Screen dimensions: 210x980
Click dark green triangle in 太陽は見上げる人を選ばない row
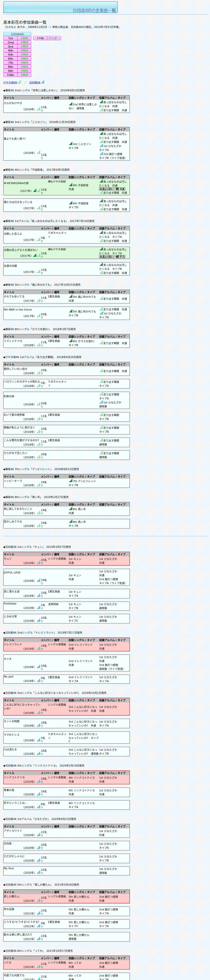click(x=35, y=255)
